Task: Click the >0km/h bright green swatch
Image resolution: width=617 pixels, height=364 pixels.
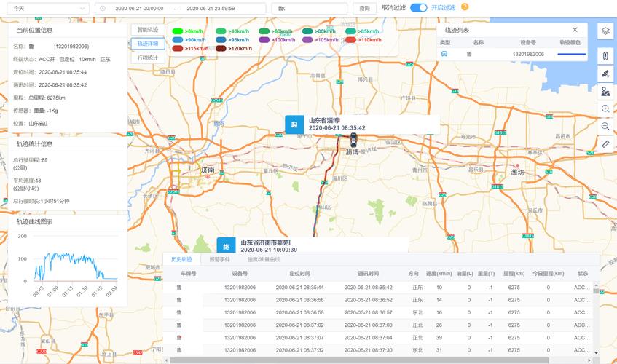Action: pos(178,31)
